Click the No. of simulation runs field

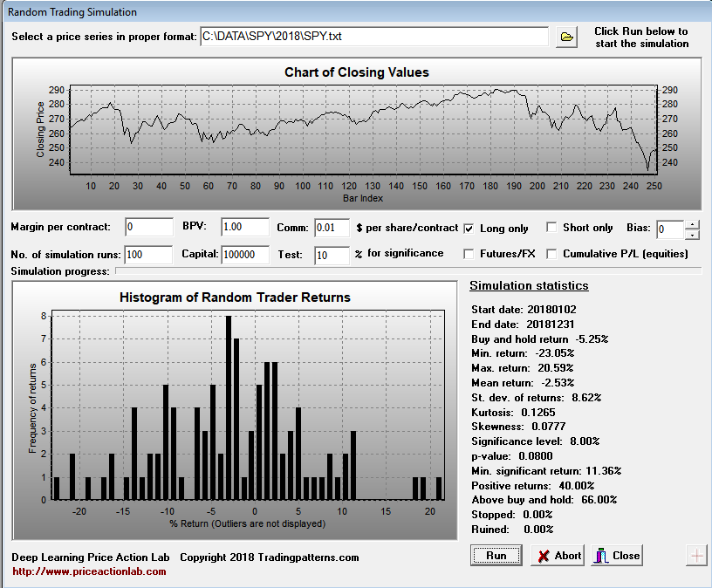point(149,255)
